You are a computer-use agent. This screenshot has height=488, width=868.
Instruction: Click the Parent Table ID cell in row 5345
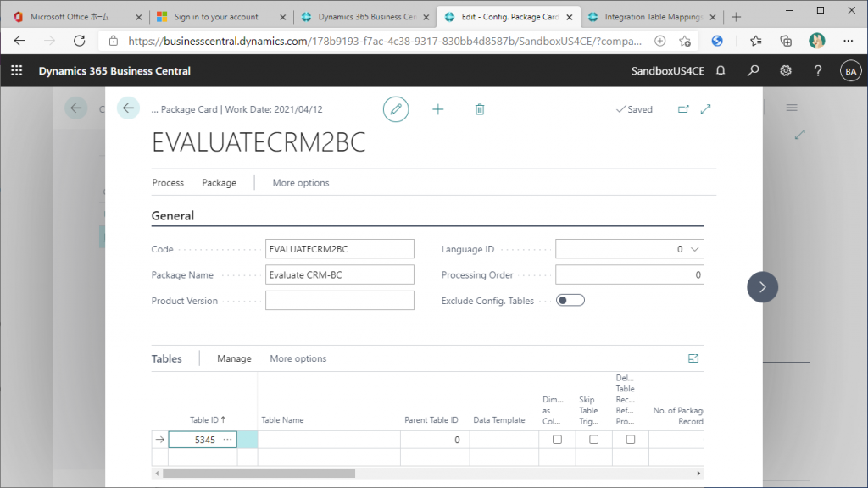tap(435, 440)
